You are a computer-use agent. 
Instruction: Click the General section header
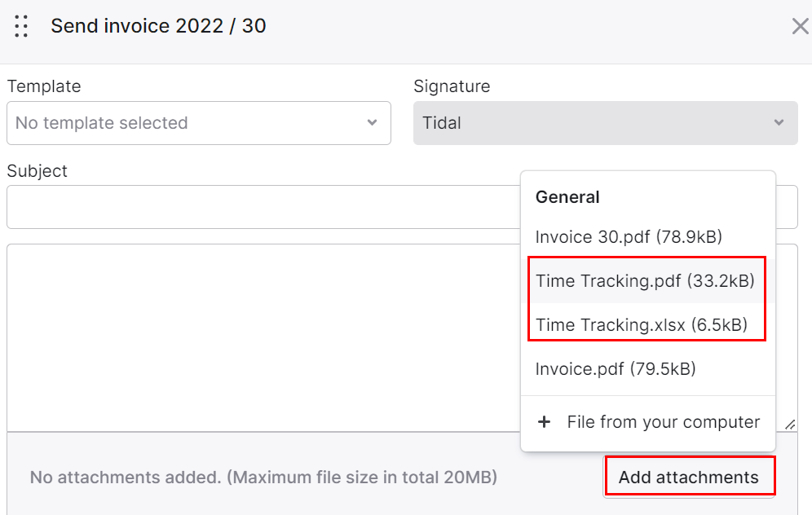[x=567, y=197]
